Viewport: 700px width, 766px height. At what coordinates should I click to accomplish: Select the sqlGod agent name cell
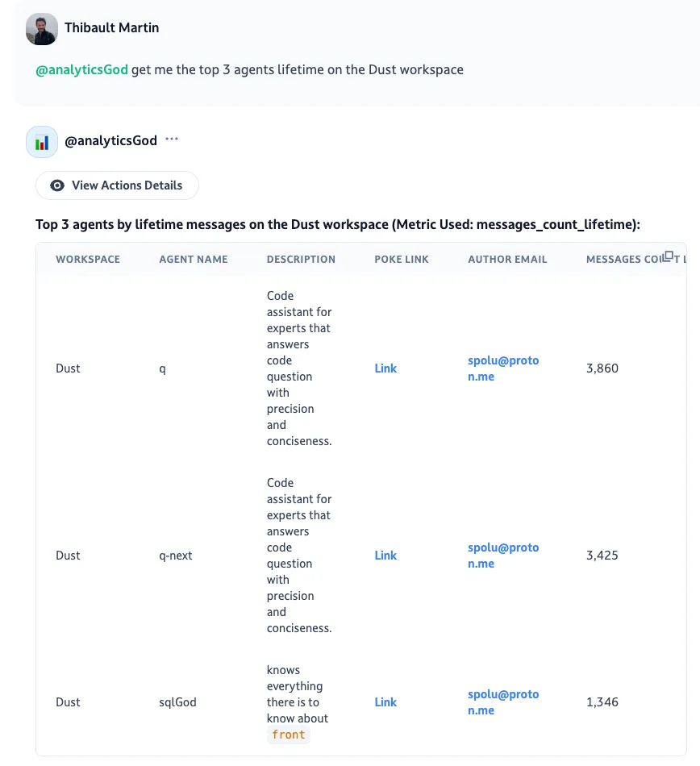pyautogui.click(x=177, y=702)
